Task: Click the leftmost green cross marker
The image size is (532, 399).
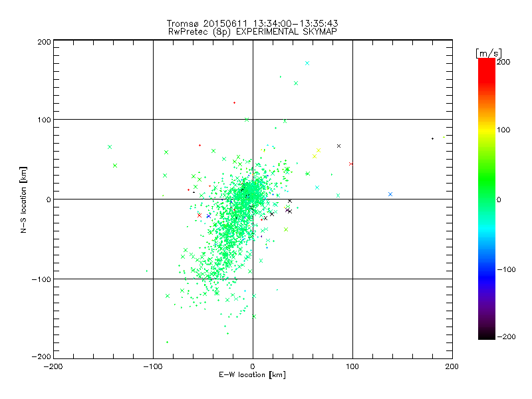Action: pos(110,147)
